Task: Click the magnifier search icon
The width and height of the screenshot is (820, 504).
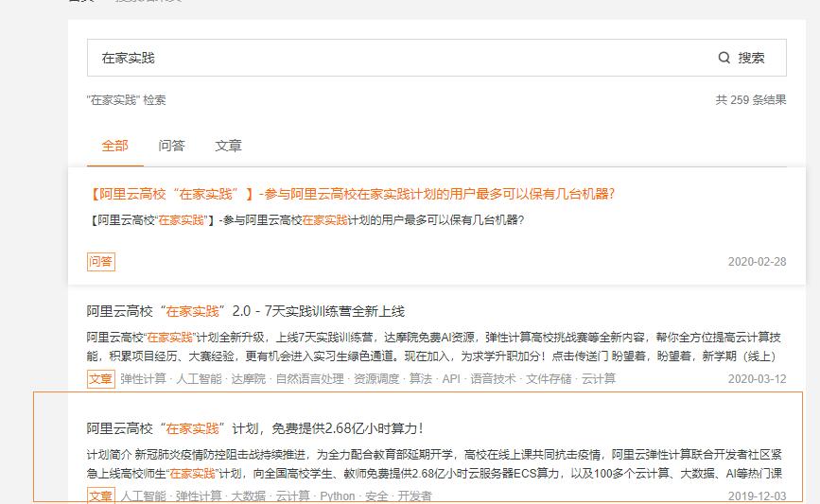Action: (x=724, y=58)
